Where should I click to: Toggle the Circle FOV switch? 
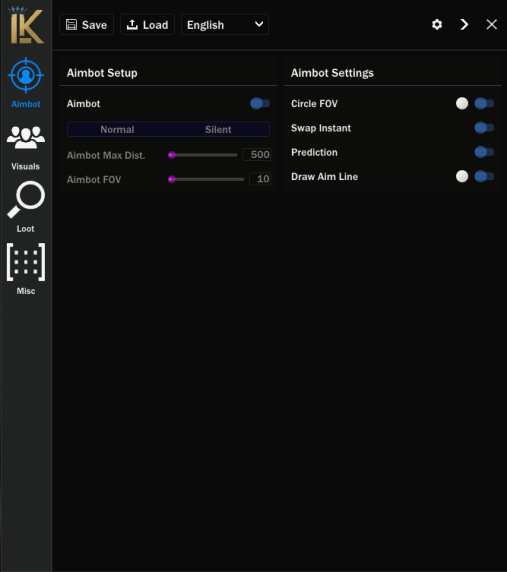point(484,103)
